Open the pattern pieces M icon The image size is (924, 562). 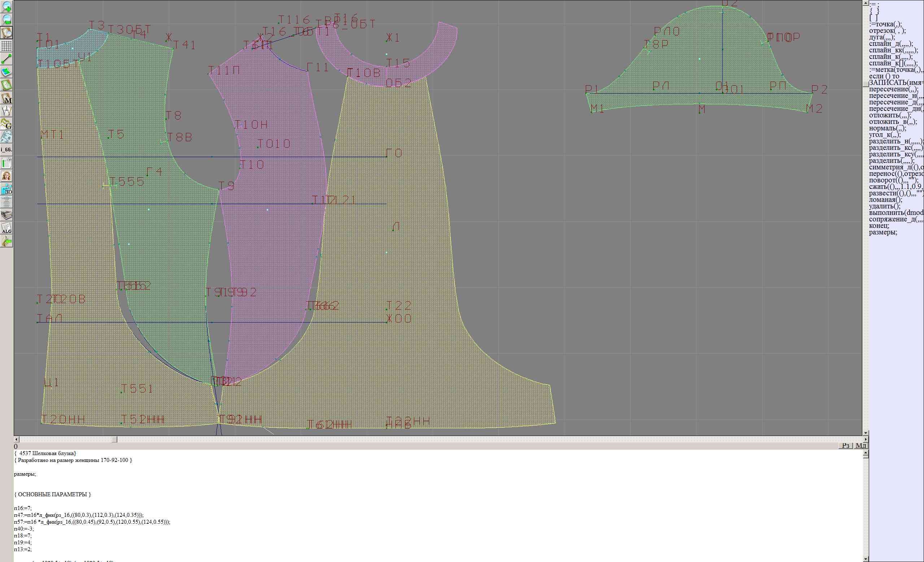tap(6, 98)
